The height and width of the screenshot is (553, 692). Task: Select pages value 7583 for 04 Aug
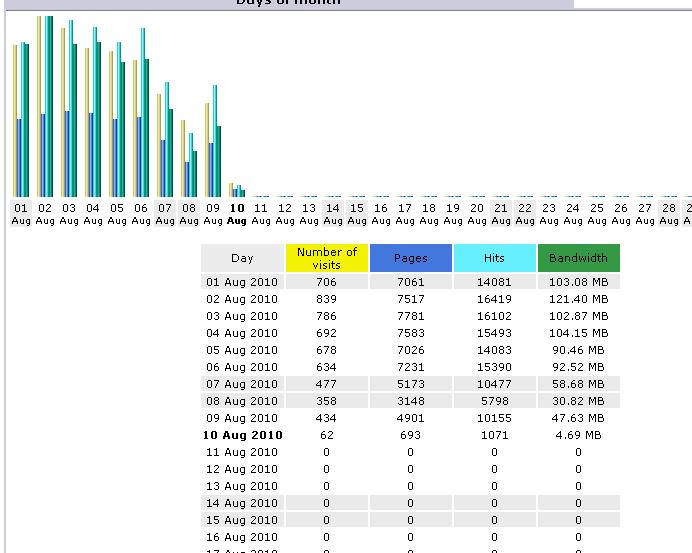click(410, 333)
